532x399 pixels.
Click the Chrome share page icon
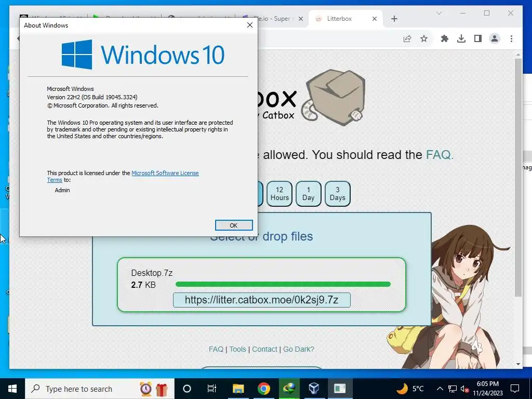click(407, 38)
